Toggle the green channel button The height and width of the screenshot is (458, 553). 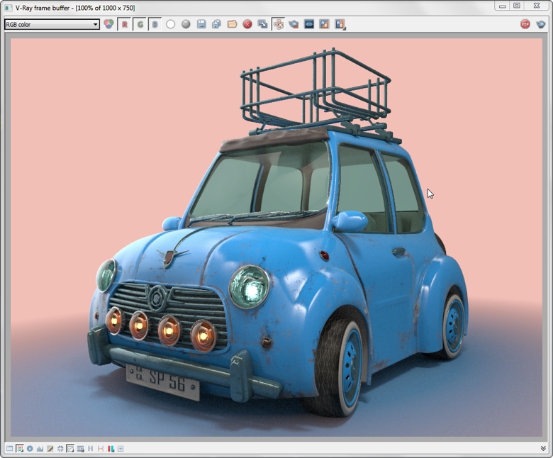click(x=140, y=24)
